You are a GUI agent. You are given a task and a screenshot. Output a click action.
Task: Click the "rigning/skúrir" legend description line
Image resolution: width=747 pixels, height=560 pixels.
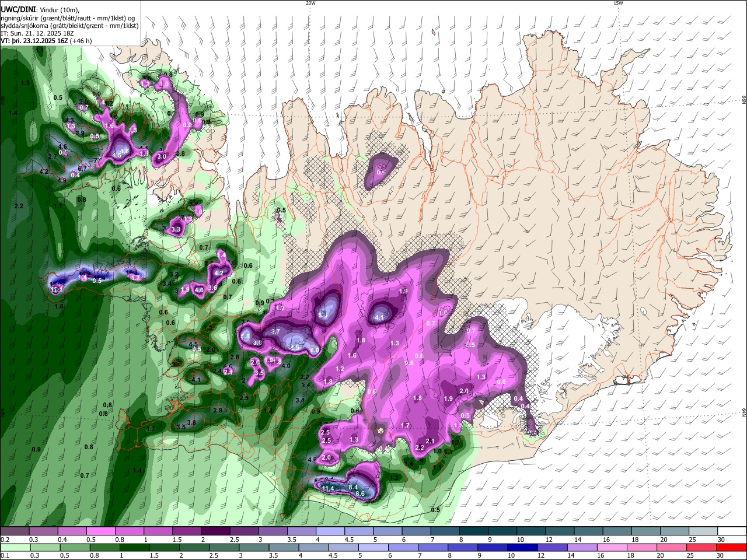pos(68,18)
